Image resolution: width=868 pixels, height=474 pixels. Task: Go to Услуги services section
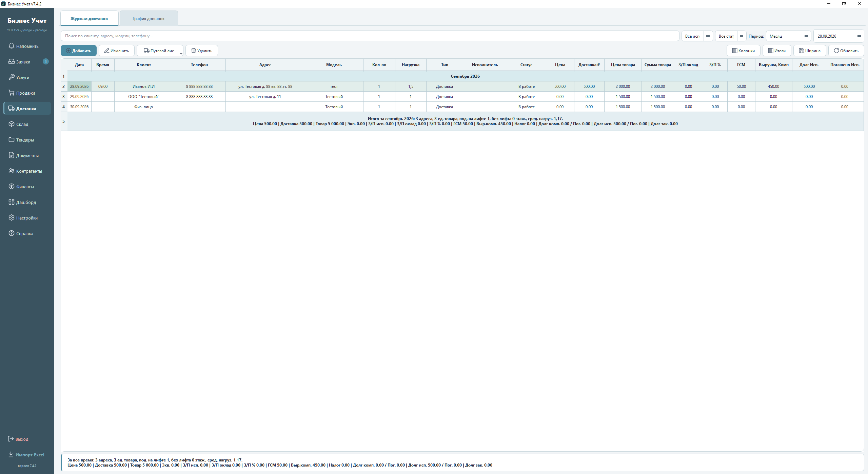point(27,77)
